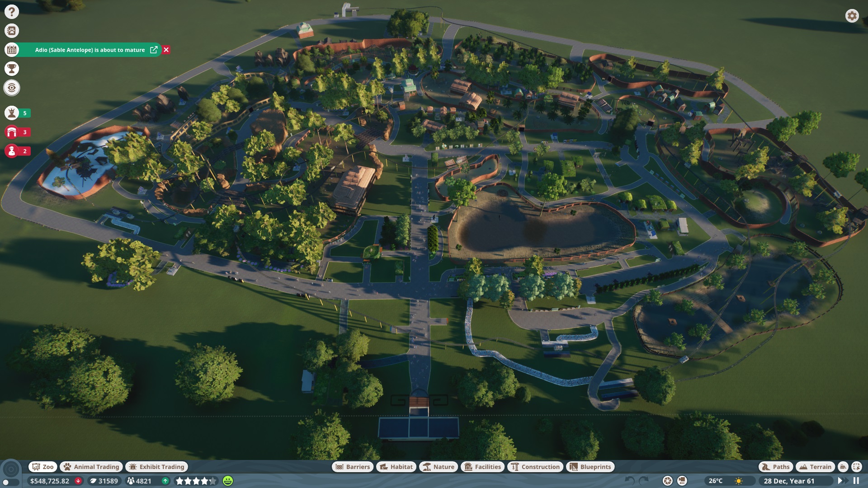Select the bulldozer demolish tool

pos(843,467)
